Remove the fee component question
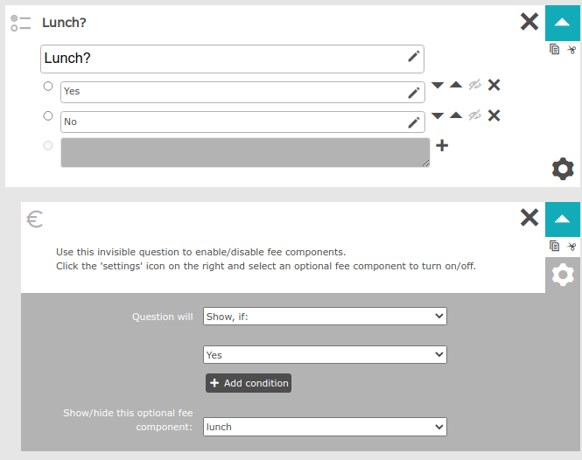582x460 pixels. 529,218
